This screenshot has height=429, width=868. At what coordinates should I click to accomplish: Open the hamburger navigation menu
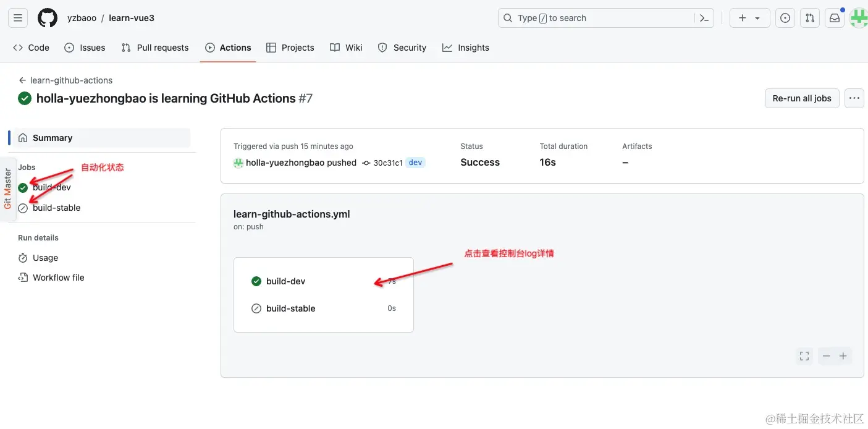17,18
